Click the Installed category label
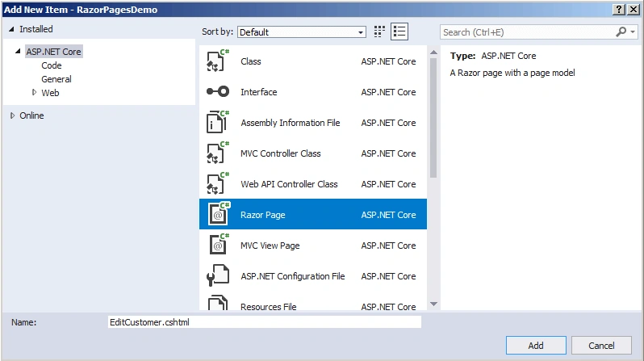Screen dimensions: 644x361 click(36, 29)
